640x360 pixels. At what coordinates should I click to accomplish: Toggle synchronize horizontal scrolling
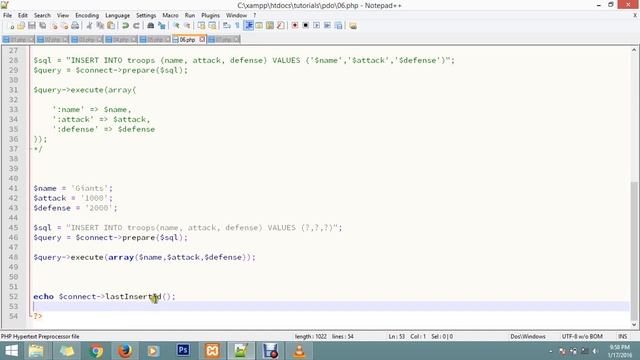pos(212,26)
